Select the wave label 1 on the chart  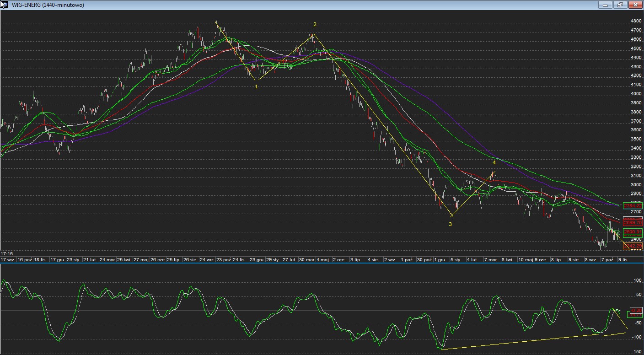click(256, 86)
